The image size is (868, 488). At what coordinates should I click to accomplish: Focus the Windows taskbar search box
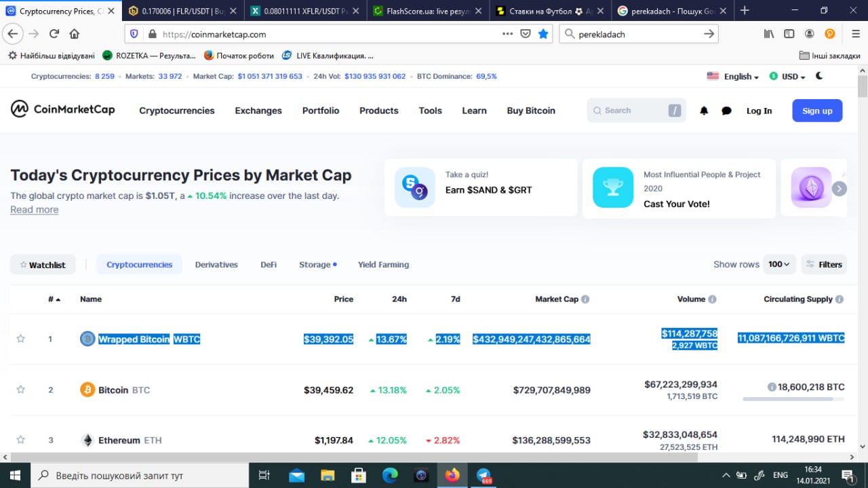(139, 476)
